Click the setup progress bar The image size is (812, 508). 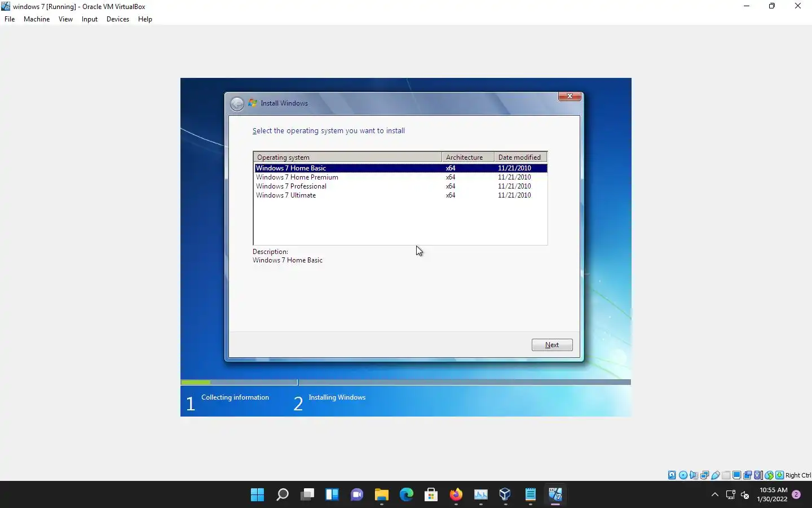[405, 382]
